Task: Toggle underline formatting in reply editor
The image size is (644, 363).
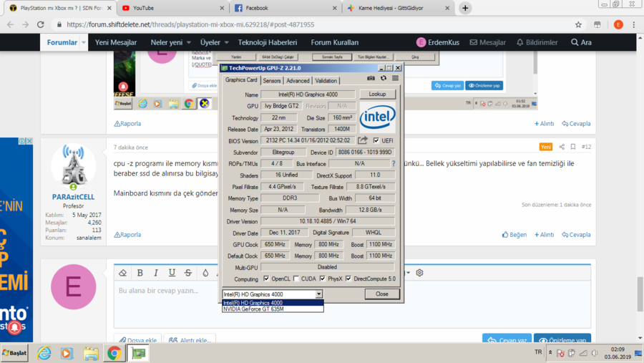Action: (x=172, y=273)
